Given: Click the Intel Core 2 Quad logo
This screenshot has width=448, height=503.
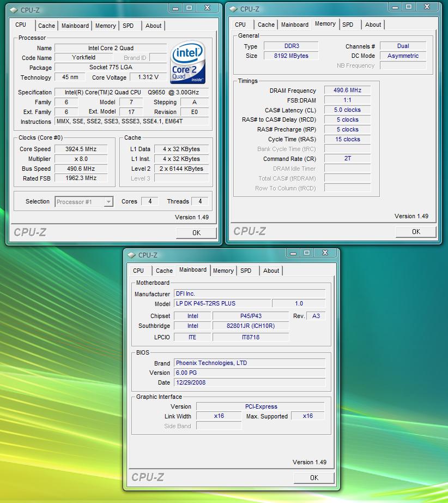Looking at the screenshot, I should coord(188,62).
